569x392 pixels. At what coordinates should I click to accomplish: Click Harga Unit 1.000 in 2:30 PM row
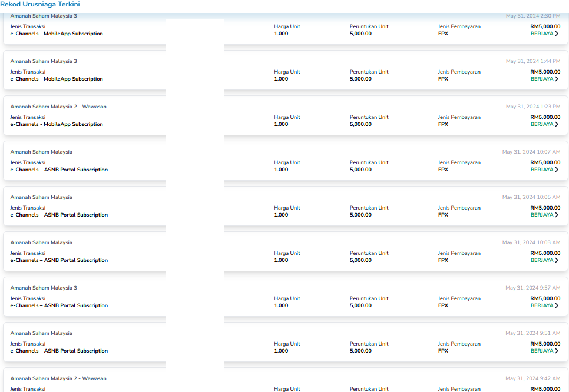(x=281, y=34)
